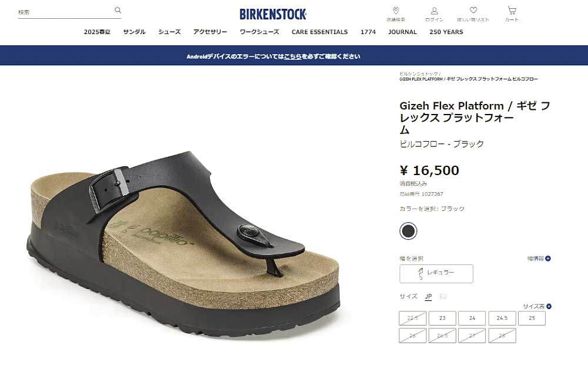Go to 250 YEARS page
The width and height of the screenshot is (588, 369).
point(446,32)
